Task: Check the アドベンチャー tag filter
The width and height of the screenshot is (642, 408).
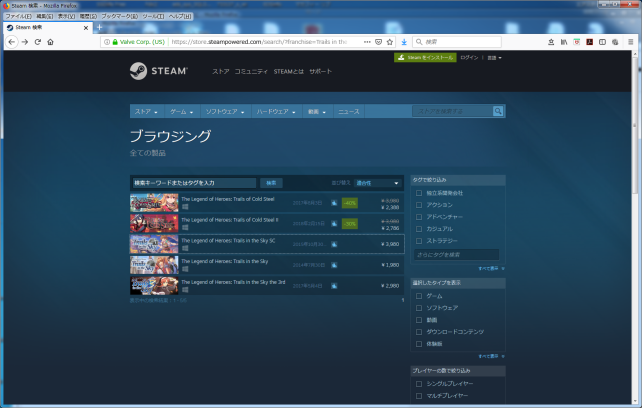Action: pos(419,217)
